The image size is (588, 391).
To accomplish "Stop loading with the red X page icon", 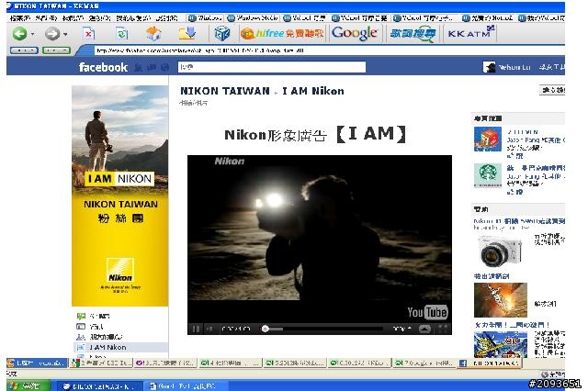I will (x=88, y=34).
